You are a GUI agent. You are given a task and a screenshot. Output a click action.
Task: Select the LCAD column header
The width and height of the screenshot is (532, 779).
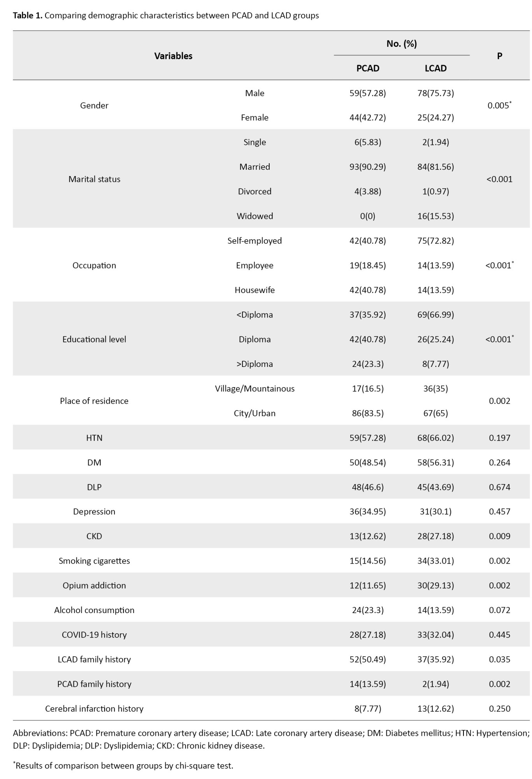click(x=435, y=68)
